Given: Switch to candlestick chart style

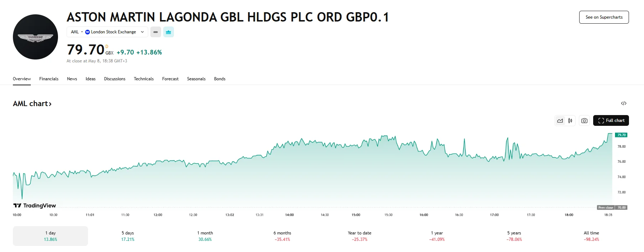Looking at the screenshot, I should point(570,121).
